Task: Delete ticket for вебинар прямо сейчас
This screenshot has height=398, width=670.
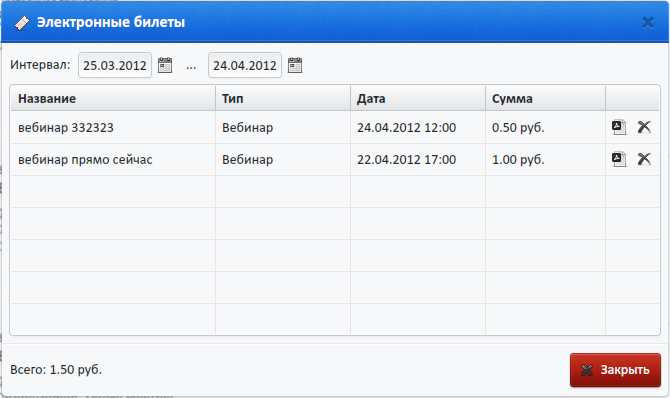Action: (644, 159)
